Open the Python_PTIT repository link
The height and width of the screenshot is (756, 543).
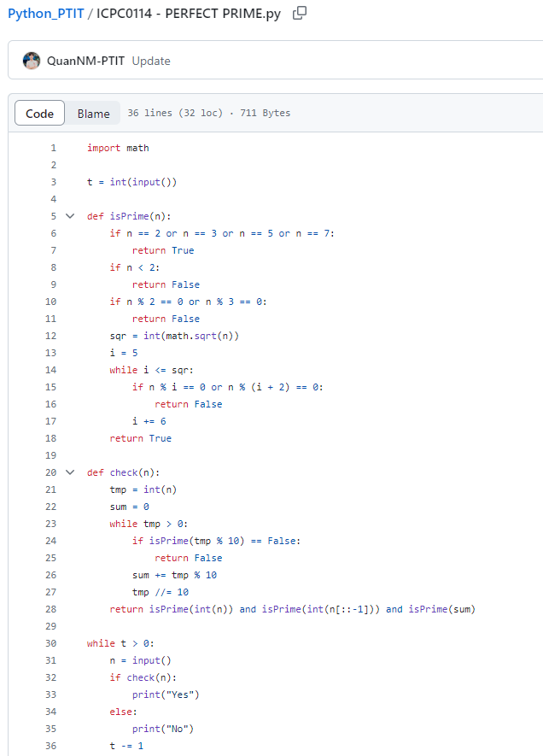[46, 14]
